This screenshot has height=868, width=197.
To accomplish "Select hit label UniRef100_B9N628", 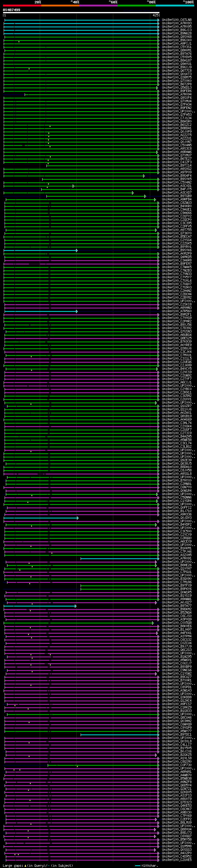I will pos(177,33).
